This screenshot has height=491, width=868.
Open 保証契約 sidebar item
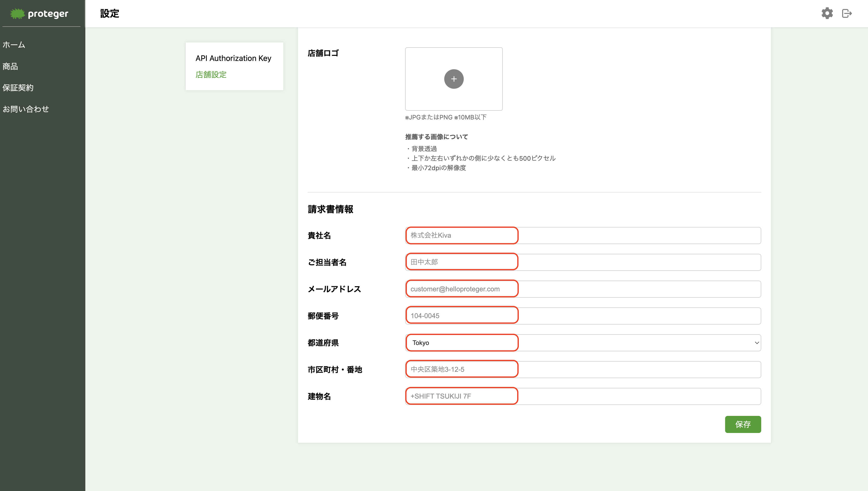click(18, 88)
